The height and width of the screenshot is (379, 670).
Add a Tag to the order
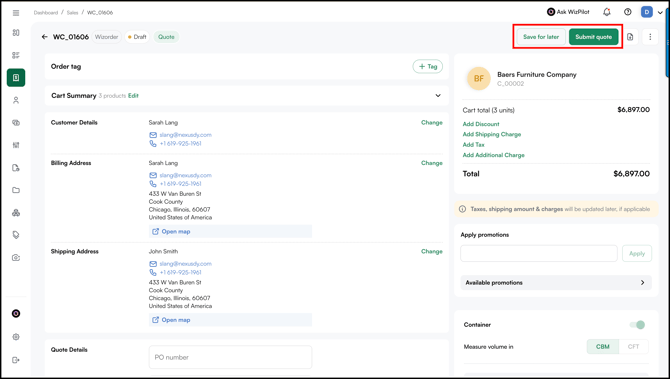click(x=428, y=67)
